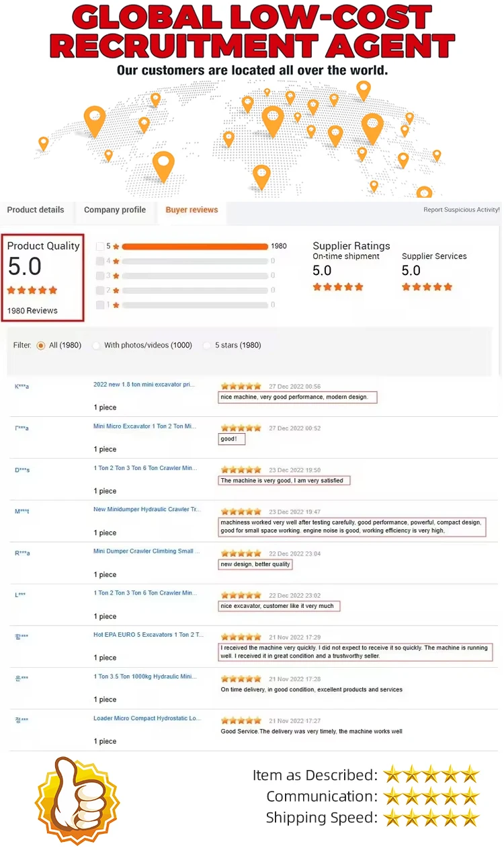The height and width of the screenshot is (850, 504).
Task: Check the 5-star rating checkbox
Action: click(100, 247)
